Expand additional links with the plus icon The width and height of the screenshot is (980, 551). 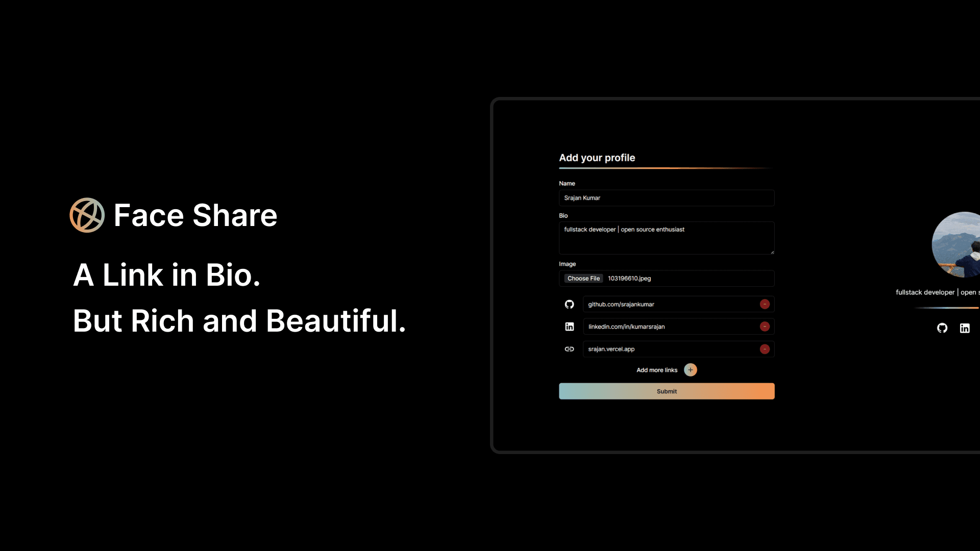[x=691, y=369]
